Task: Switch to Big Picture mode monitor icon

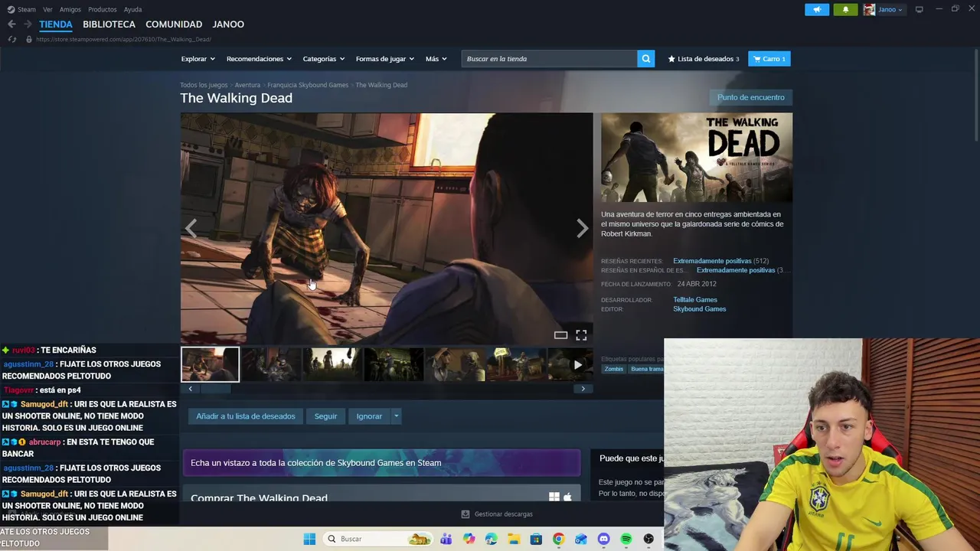Action: click(920, 9)
